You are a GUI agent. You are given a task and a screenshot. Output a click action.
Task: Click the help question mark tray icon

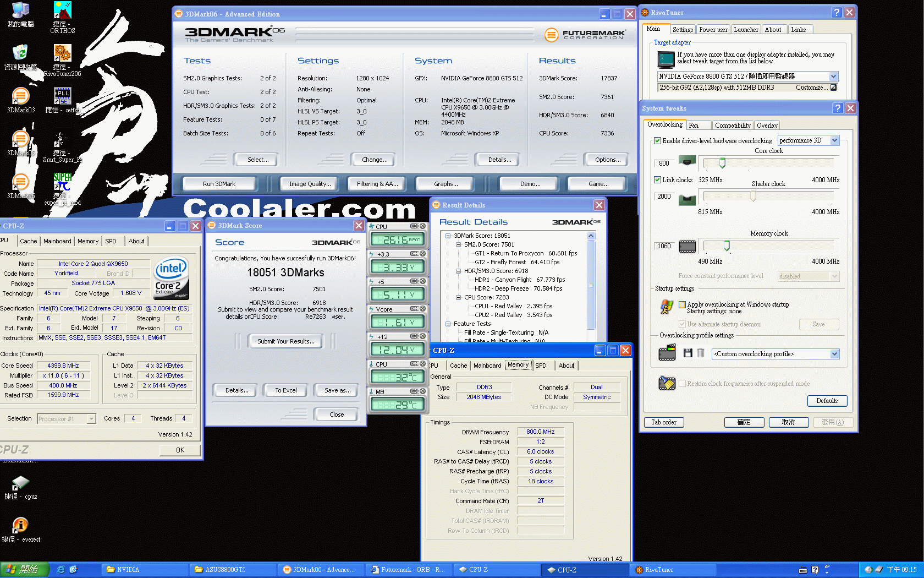pos(815,570)
